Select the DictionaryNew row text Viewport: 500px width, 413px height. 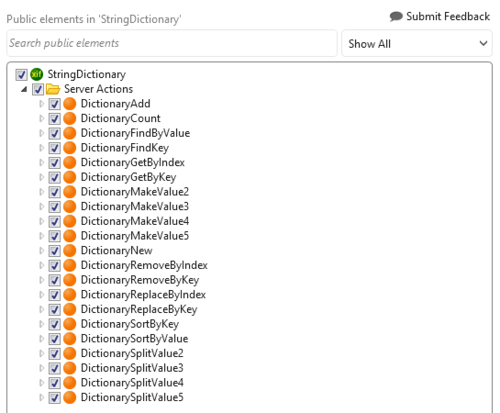(x=117, y=250)
